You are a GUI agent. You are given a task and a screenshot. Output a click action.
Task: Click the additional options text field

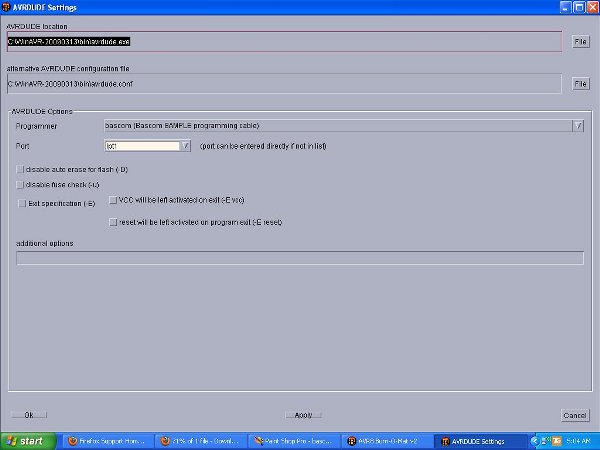click(300, 258)
